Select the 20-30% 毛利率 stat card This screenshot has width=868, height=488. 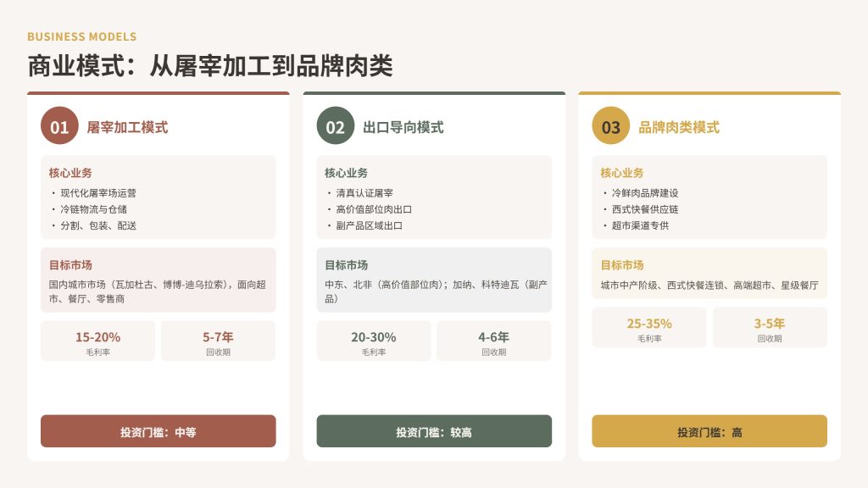click(374, 341)
